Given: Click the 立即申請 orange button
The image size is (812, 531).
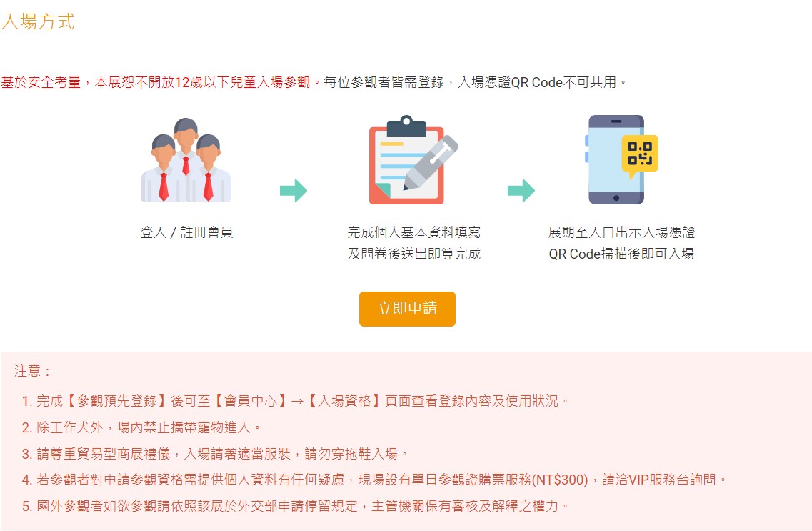Looking at the screenshot, I should point(407,309).
